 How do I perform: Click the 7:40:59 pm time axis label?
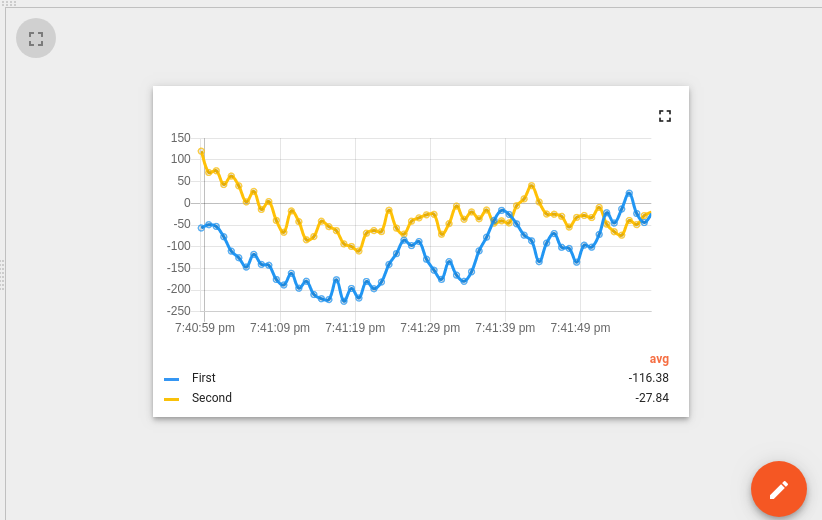point(204,328)
